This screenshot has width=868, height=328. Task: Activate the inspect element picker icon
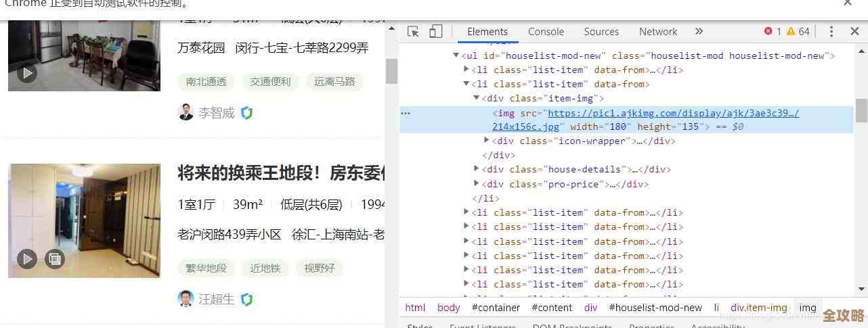click(414, 32)
